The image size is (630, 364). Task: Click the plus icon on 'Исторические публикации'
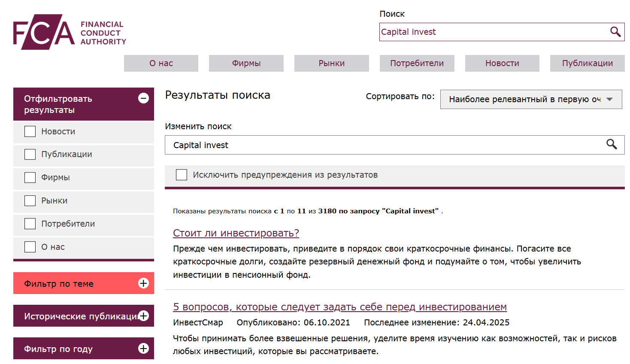pyautogui.click(x=143, y=315)
